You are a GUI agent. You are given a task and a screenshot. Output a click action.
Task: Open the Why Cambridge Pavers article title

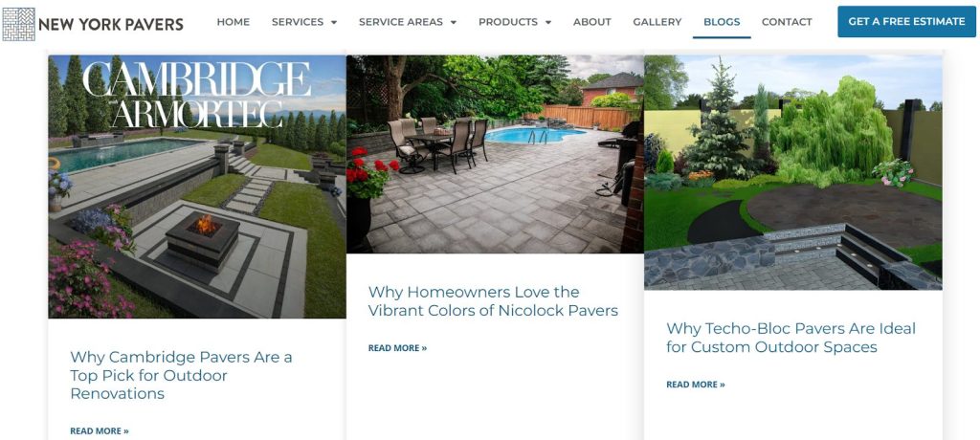coord(181,375)
